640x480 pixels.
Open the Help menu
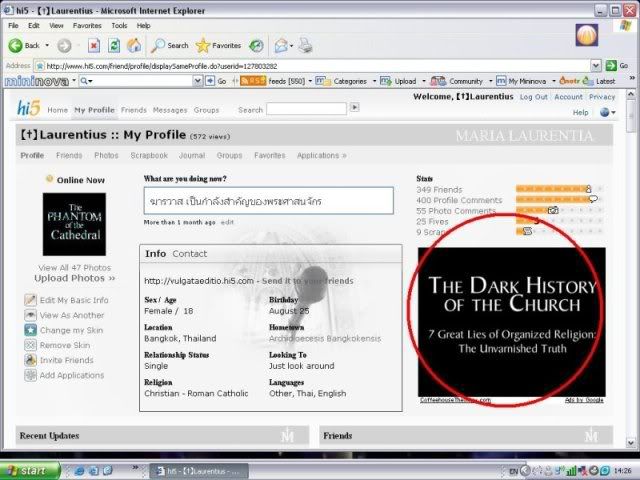(x=143, y=25)
